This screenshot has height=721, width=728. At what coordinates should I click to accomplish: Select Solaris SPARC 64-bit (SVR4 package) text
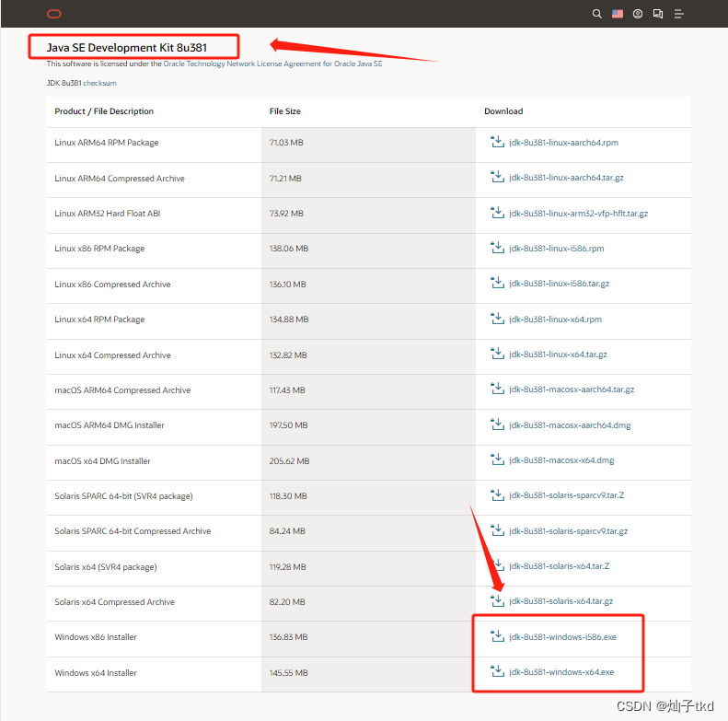click(x=123, y=496)
